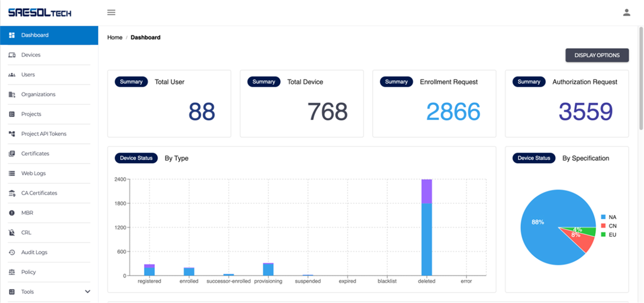Expand the Tools menu chevron
This screenshot has width=644, height=303.
pos(87,292)
